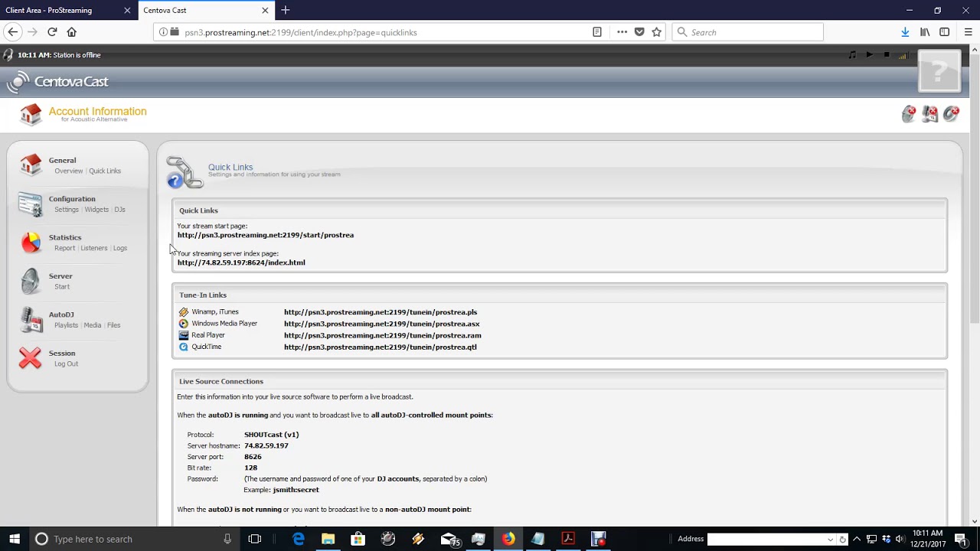Click the Pocket save icon in address bar
The width and height of the screenshot is (980, 551).
tap(639, 32)
